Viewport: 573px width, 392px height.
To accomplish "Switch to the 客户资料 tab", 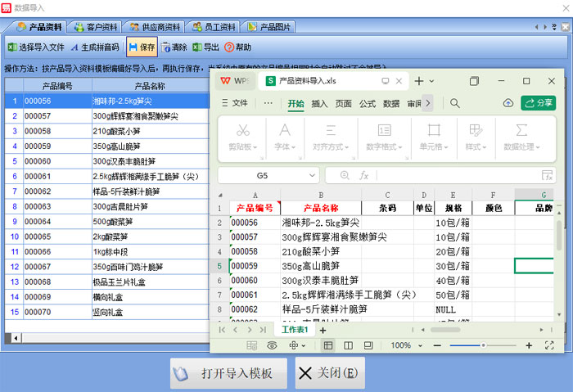I will 98,27.
